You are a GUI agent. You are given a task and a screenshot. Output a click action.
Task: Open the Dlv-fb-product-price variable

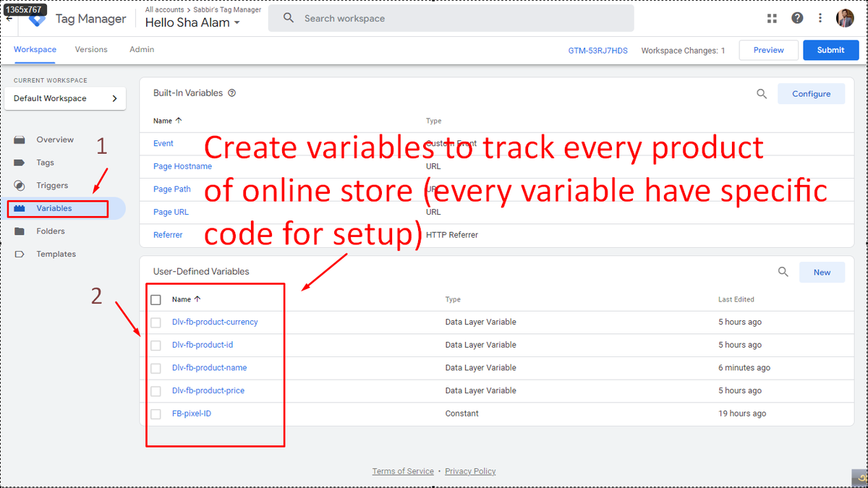click(208, 391)
